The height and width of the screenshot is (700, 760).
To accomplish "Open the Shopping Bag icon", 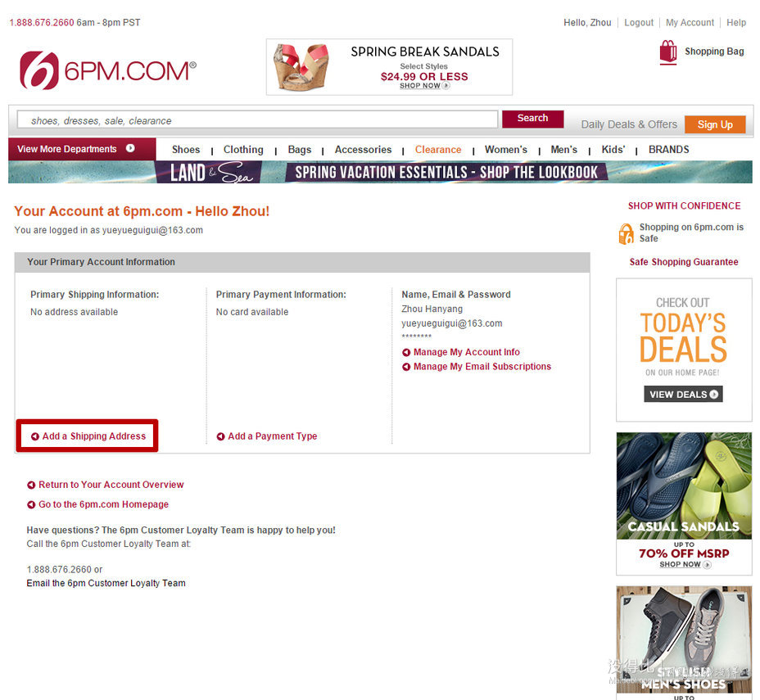I will coord(668,52).
